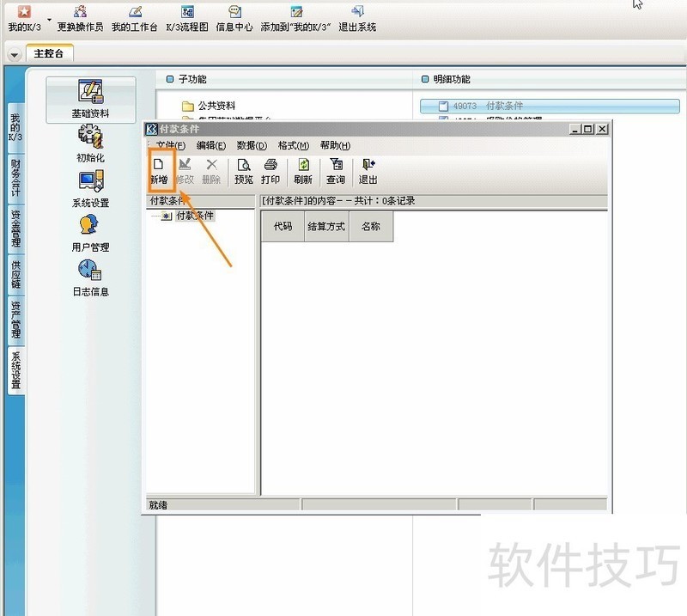687x616 pixels.
Task: Click the 新增 (New) toolbar icon
Action: point(158,171)
